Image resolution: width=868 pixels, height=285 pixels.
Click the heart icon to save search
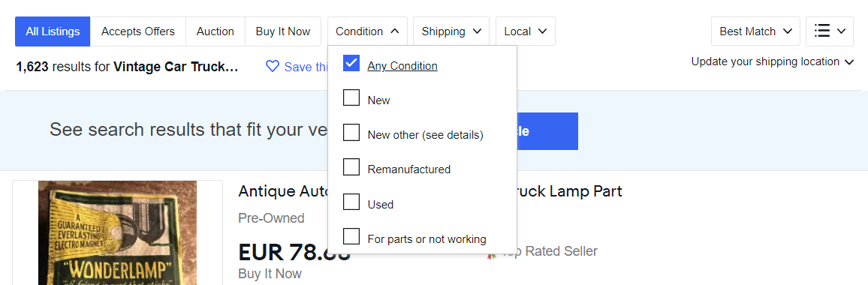(x=272, y=67)
